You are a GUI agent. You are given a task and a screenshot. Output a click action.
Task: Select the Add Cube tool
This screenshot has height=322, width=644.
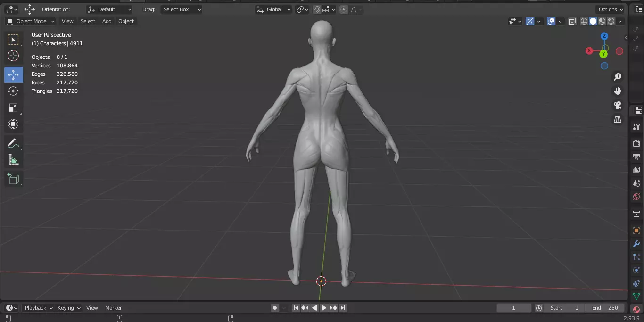click(x=13, y=179)
